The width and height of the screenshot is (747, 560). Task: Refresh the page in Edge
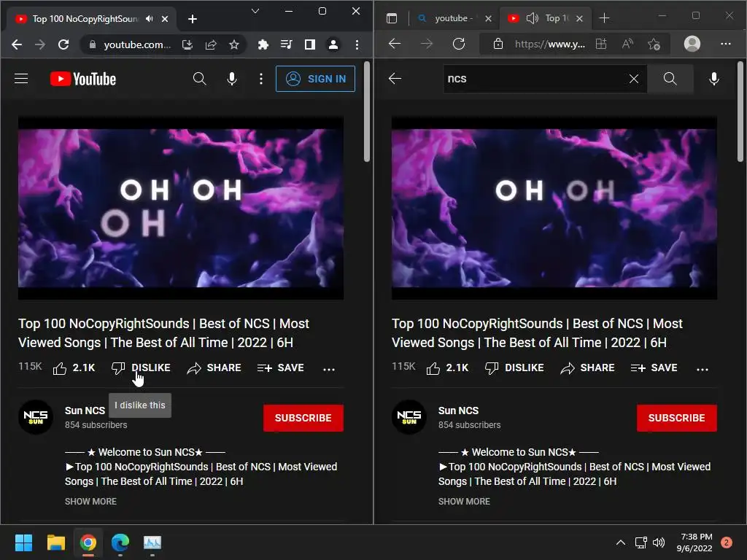(459, 44)
